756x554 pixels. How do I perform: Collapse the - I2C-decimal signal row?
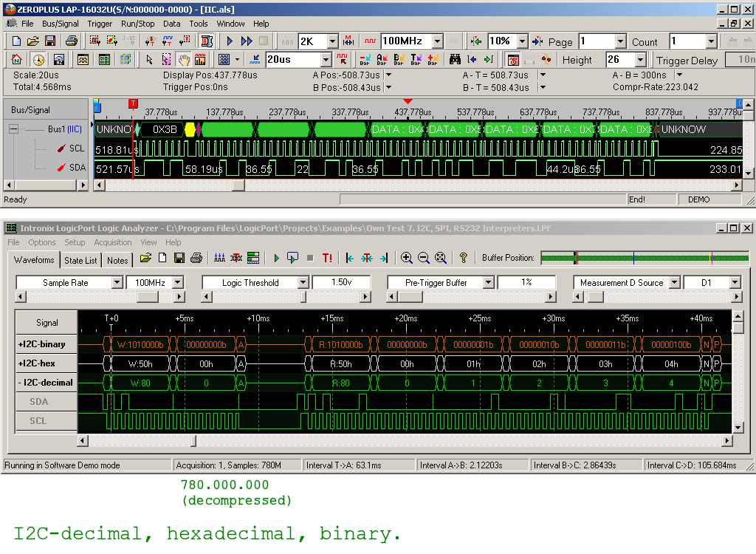(45, 383)
